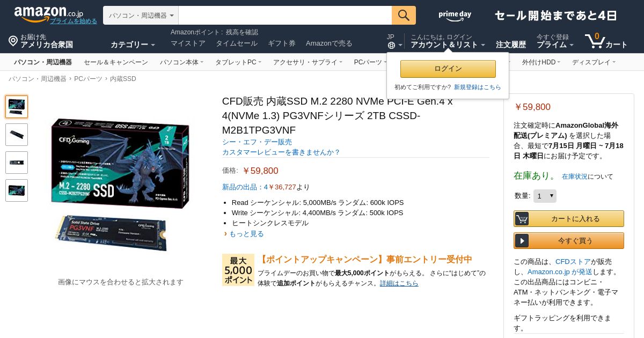The image size is (644, 338).
Task: Click the delivery location pin icon
Action: pos(13,41)
